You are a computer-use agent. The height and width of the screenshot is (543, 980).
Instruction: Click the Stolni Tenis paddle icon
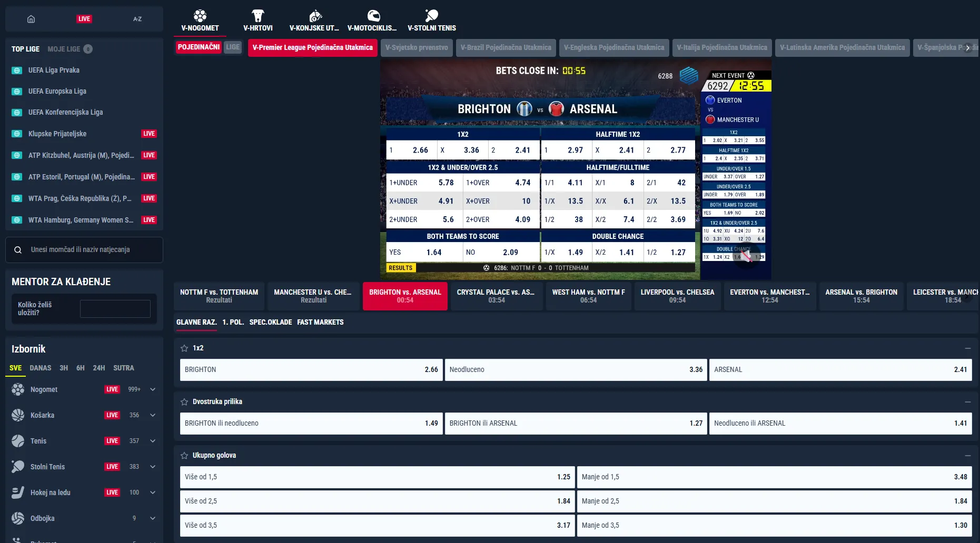coord(18,467)
